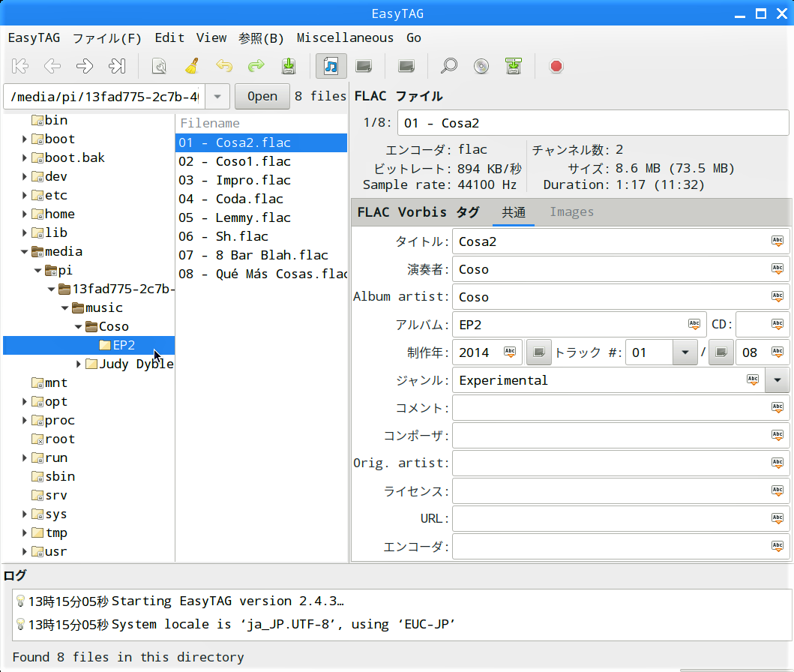Apply artist 演奏者 field Abc icon
Image resolution: width=794 pixels, height=672 pixels.
(778, 269)
